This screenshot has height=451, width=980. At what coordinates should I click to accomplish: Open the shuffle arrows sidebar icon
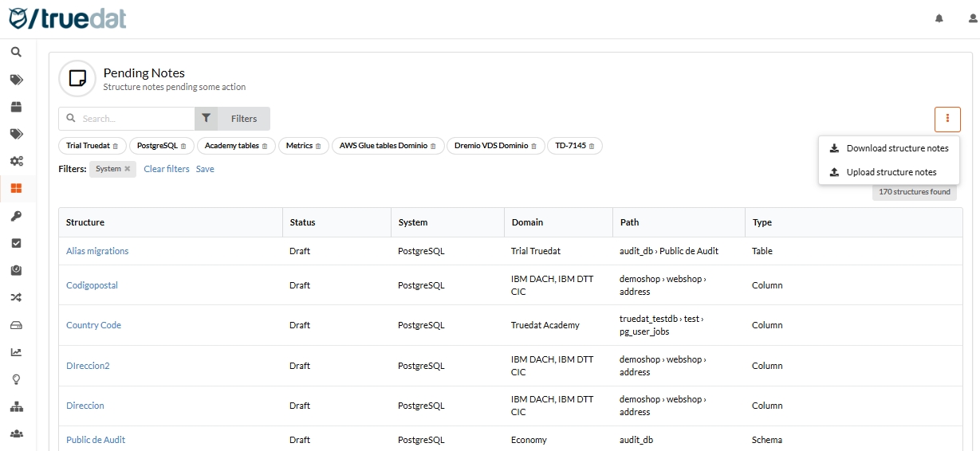pyautogui.click(x=16, y=297)
